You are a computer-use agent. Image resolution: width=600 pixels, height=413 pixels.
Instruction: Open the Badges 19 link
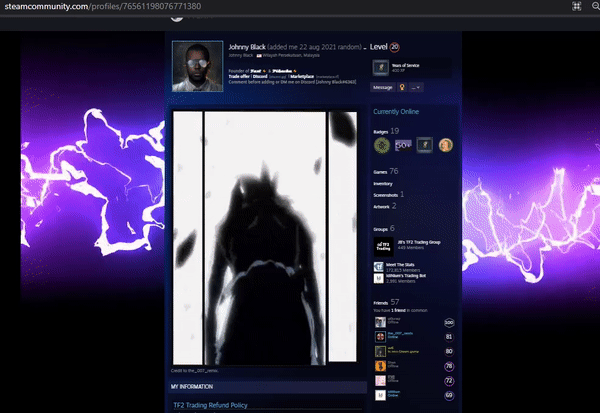pyautogui.click(x=386, y=131)
